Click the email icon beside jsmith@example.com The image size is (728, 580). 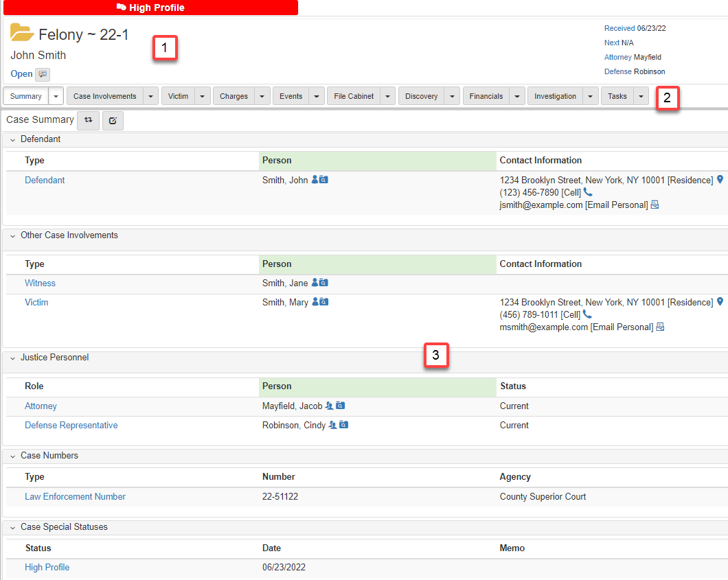coord(655,205)
